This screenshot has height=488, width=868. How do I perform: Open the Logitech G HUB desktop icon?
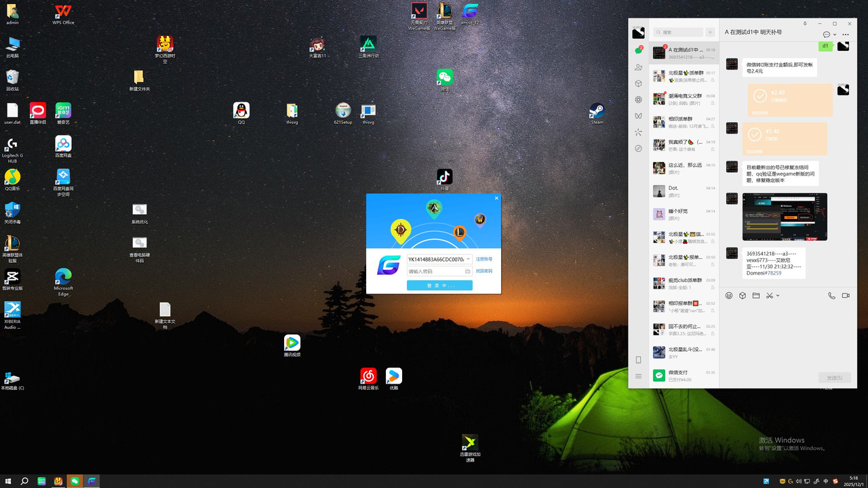pyautogui.click(x=12, y=149)
